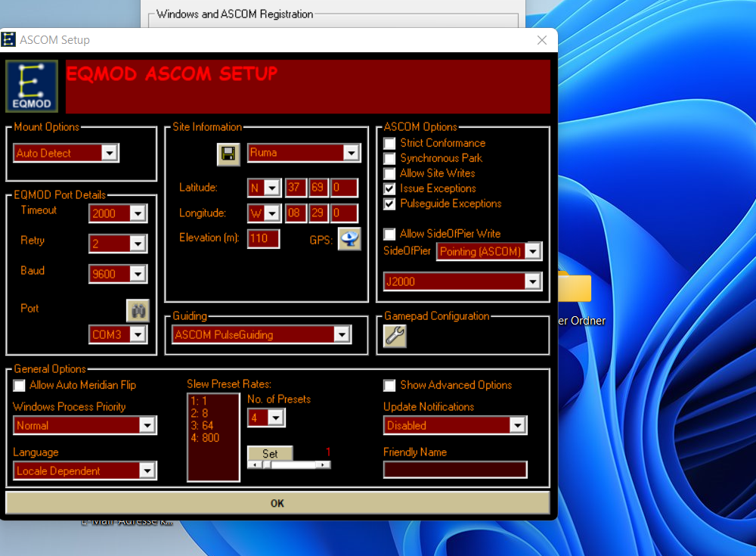Click the preset rate slider thumb
This screenshot has width=756, height=556.
pos(267,464)
